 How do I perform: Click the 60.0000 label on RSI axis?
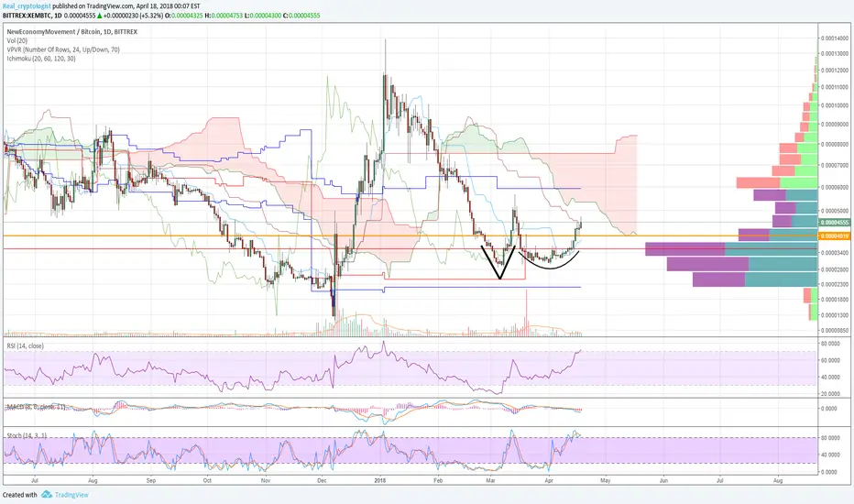click(x=829, y=361)
